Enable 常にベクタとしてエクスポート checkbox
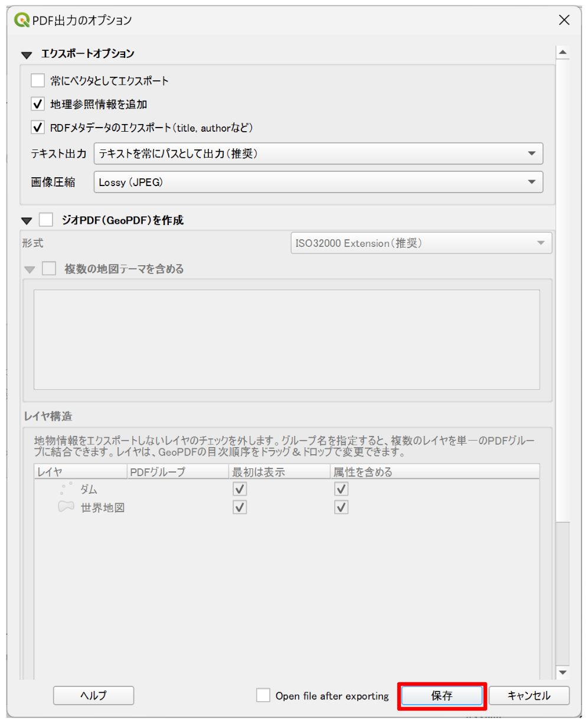This screenshot has width=588, height=723. click(38, 80)
